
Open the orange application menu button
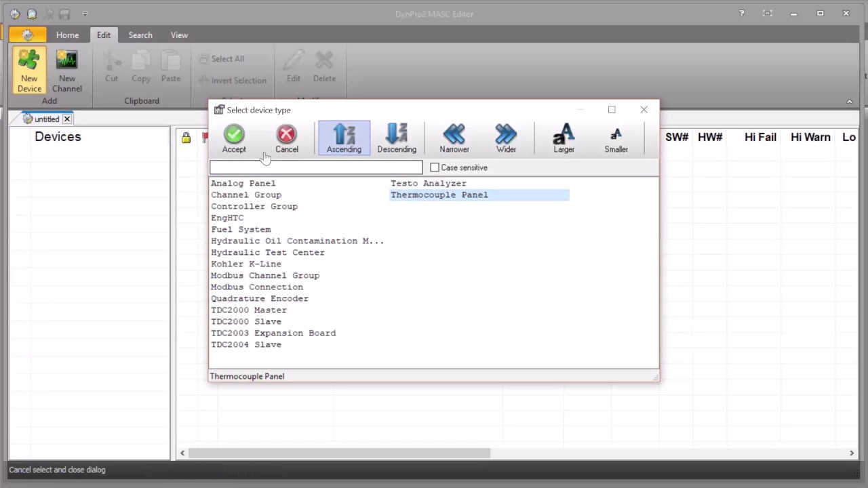[x=28, y=35]
